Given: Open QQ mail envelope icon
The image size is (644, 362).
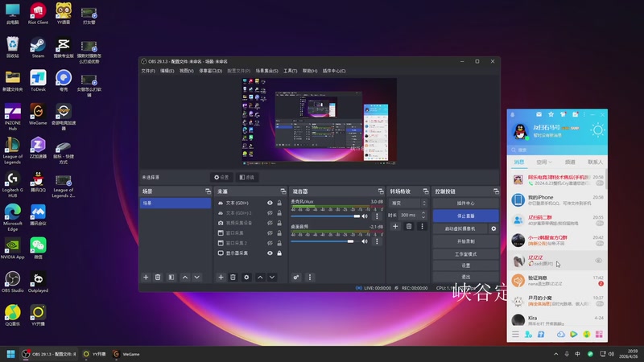Looking at the screenshot, I should (x=539, y=114).
